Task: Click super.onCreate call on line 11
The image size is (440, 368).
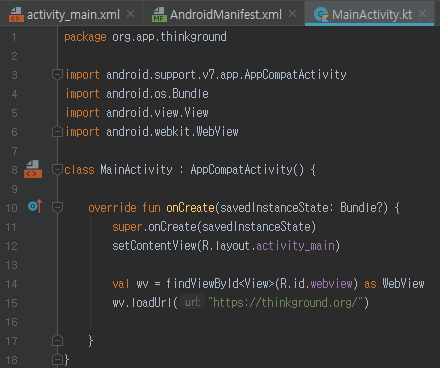Action: (x=214, y=227)
